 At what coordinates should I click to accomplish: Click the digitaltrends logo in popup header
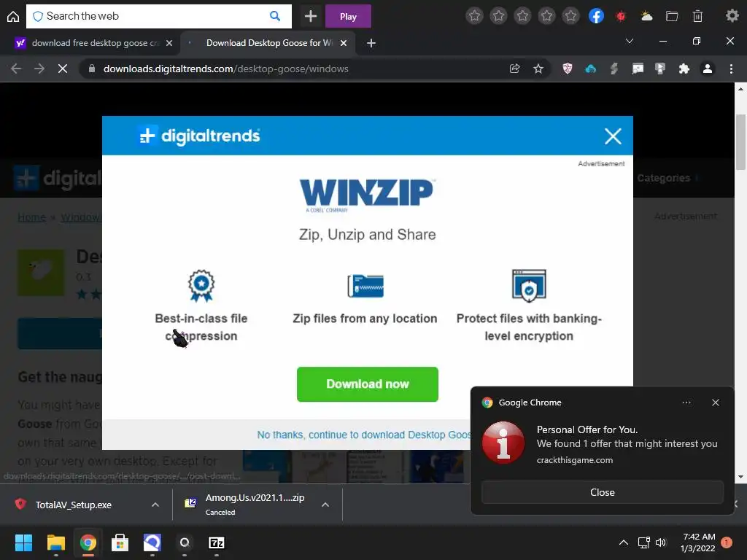click(x=199, y=136)
